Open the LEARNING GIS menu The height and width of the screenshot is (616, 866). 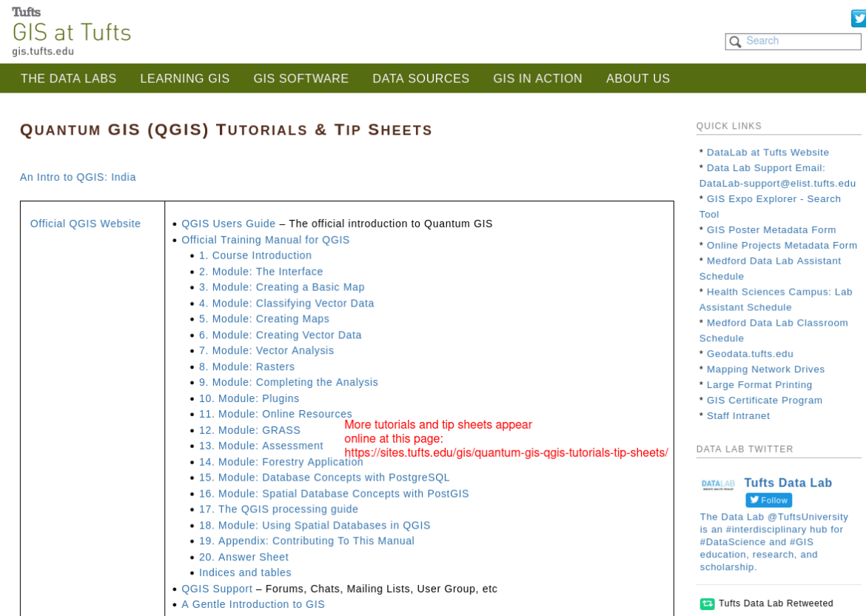pos(184,78)
